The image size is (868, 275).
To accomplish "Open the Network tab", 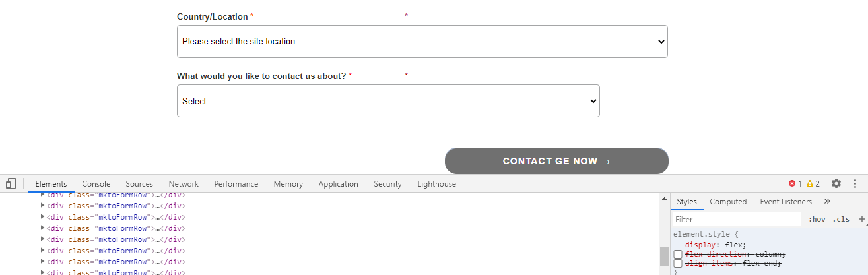I will pos(183,184).
